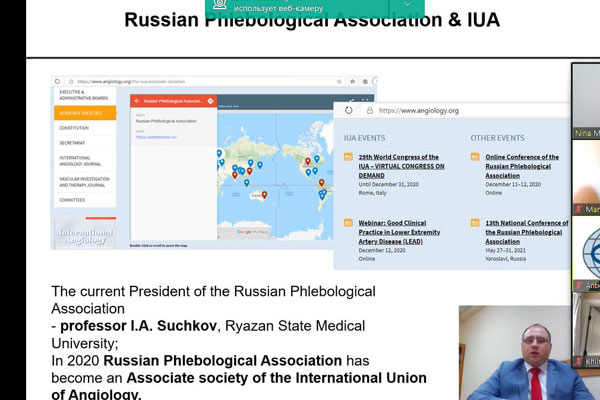Click the directions icon in the red map header

210,100
